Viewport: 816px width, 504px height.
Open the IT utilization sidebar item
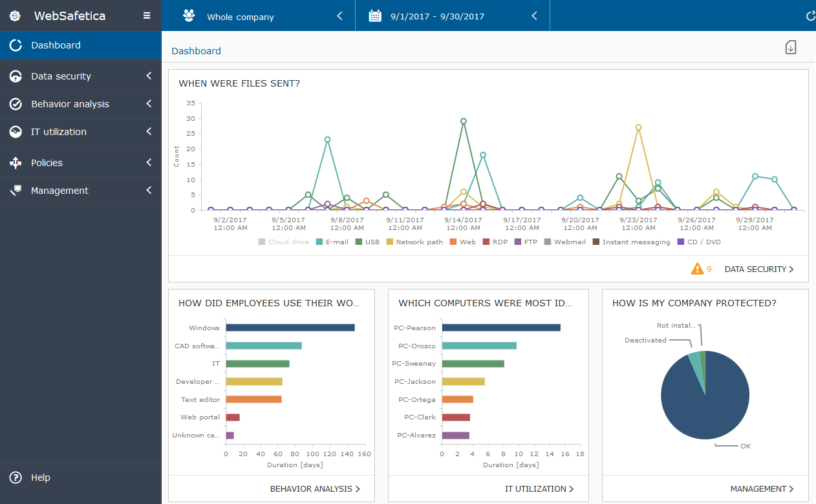click(58, 132)
